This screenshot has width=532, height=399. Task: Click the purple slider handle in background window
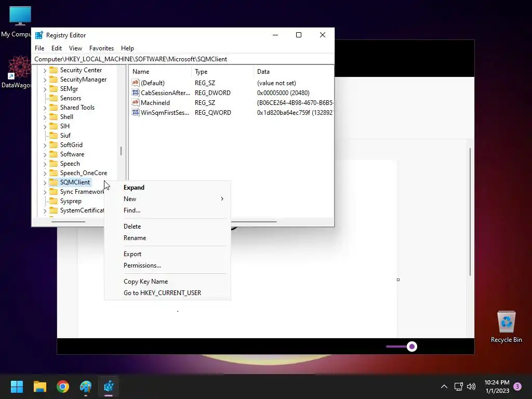pos(412,347)
